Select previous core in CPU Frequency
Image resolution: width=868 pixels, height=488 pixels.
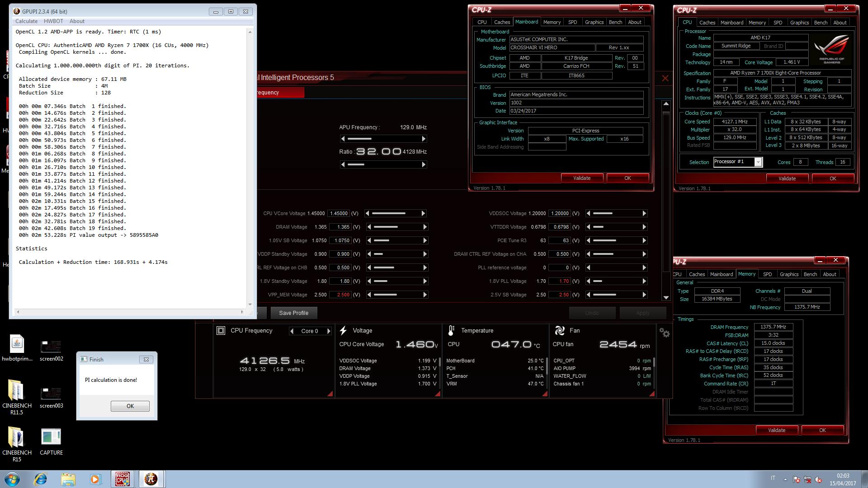click(292, 331)
